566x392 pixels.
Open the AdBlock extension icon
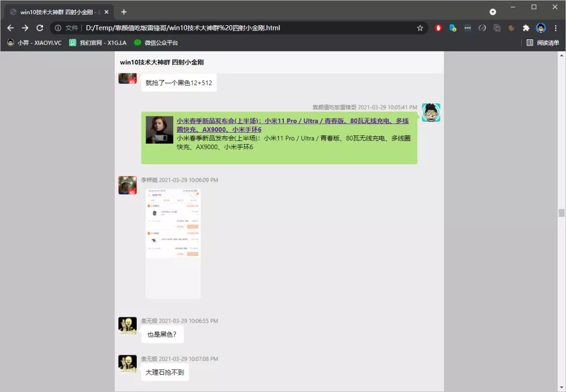coord(439,28)
